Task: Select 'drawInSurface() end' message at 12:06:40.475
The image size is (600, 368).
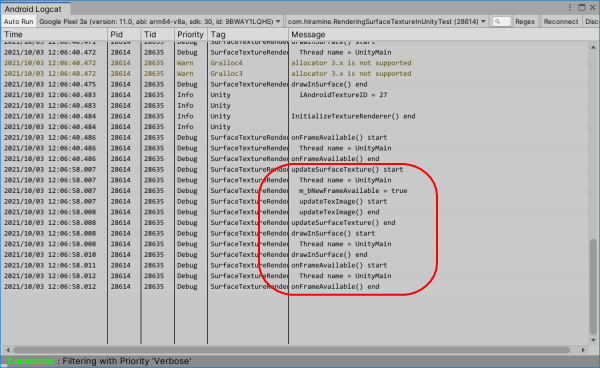Action: [x=329, y=84]
